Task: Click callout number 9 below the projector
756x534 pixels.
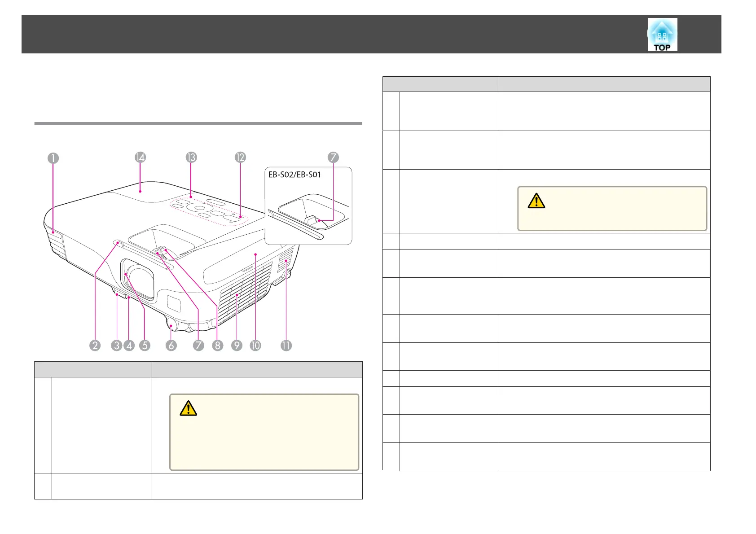Action: point(237,345)
